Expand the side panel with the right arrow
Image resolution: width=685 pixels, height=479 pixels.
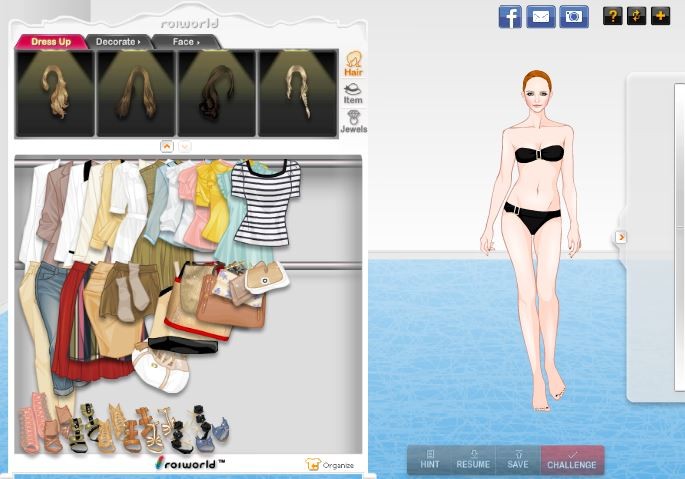click(621, 237)
